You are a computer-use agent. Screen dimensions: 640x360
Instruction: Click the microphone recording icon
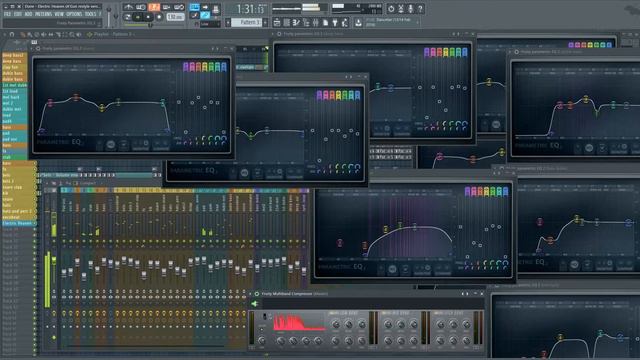[411, 9]
